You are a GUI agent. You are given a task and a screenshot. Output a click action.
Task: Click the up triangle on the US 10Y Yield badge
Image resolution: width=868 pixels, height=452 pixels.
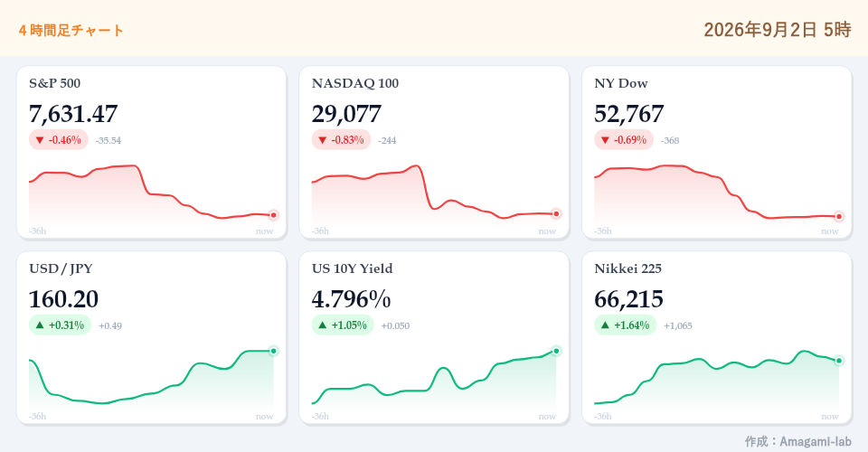pos(323,325)
